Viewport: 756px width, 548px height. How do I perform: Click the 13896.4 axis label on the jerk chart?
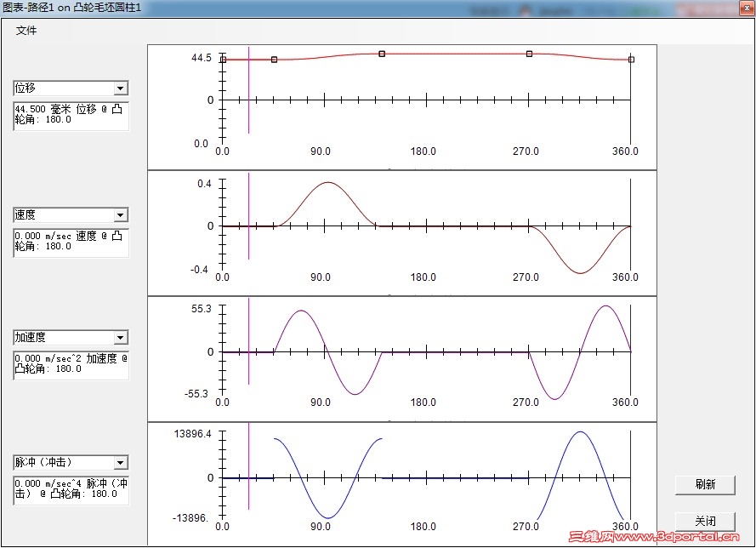click(x=193, y=434)
